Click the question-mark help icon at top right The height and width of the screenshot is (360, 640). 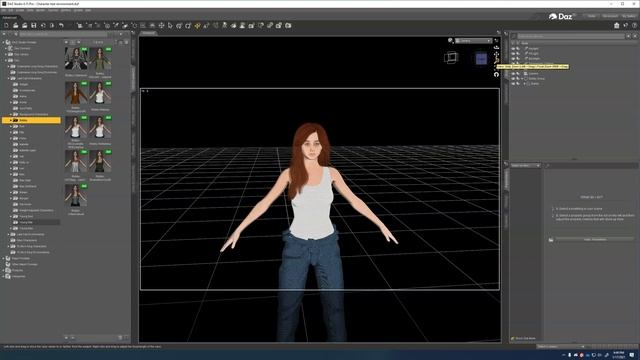[634, 25]
